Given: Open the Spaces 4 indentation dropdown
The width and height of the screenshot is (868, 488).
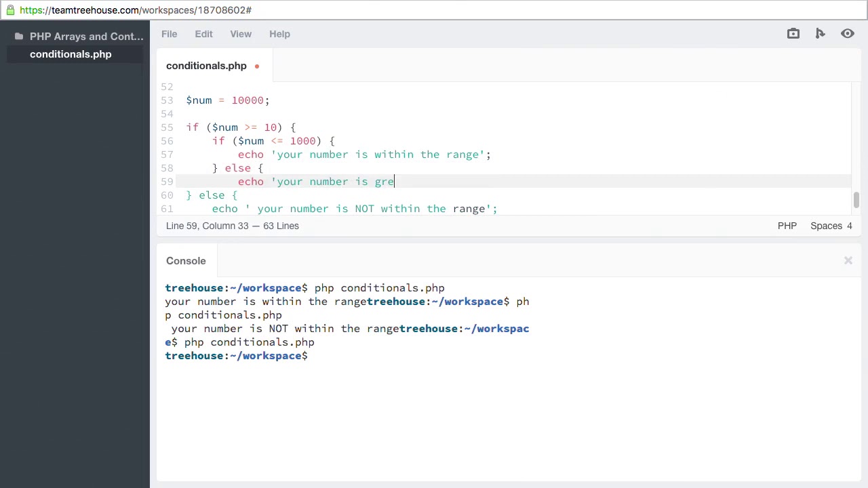Looking at the screenshot, I should click(831, 226).
